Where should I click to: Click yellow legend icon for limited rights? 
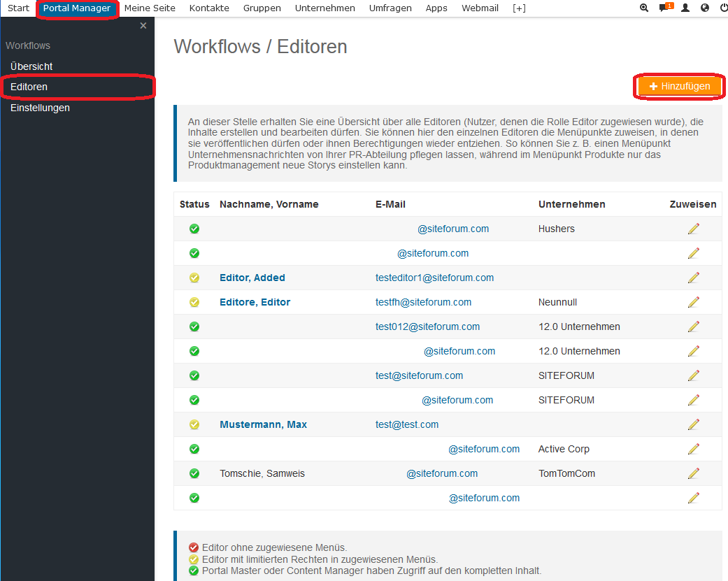194,559
